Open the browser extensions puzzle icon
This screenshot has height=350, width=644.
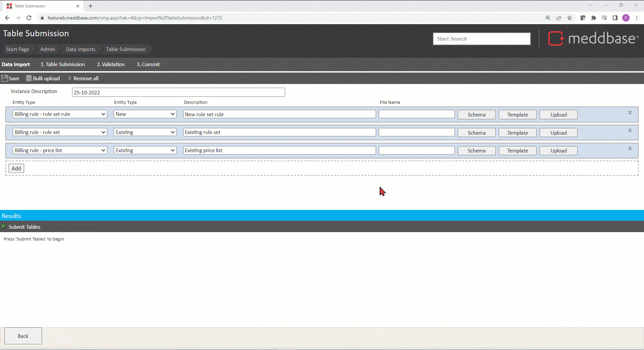594,18
